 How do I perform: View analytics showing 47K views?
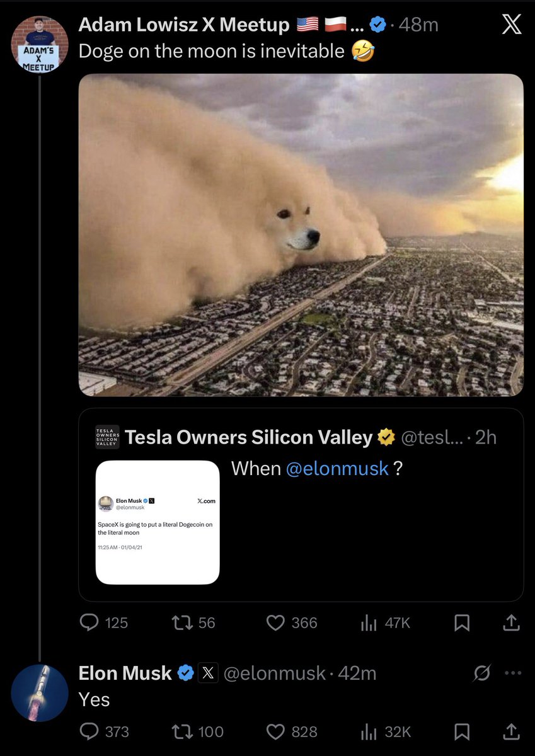coord(368,622)
